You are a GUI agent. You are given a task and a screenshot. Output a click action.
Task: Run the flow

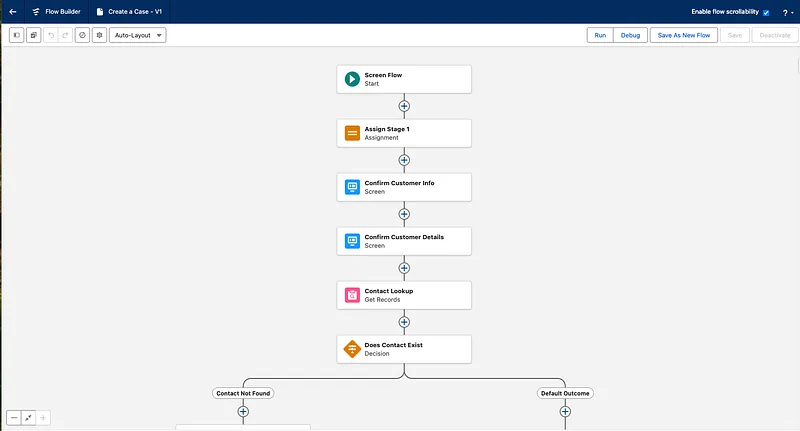pyautogui.click(x=600, y=35)
